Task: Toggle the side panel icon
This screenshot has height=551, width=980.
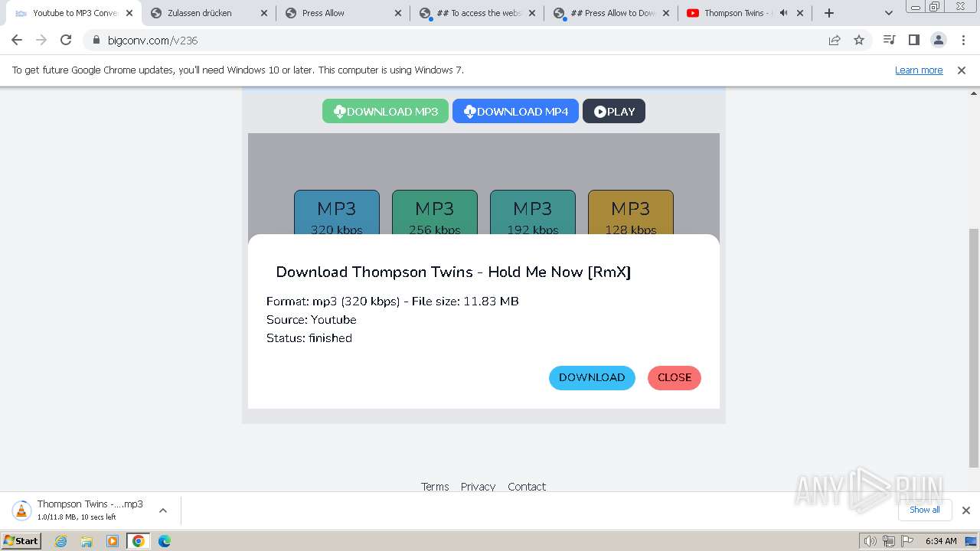Action: 913,40
